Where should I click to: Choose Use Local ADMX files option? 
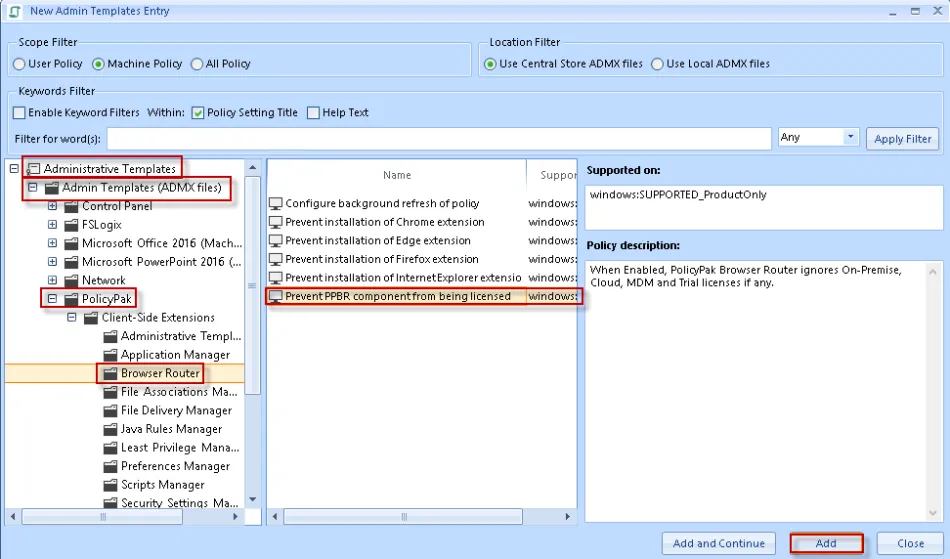[x=657, y=64]
